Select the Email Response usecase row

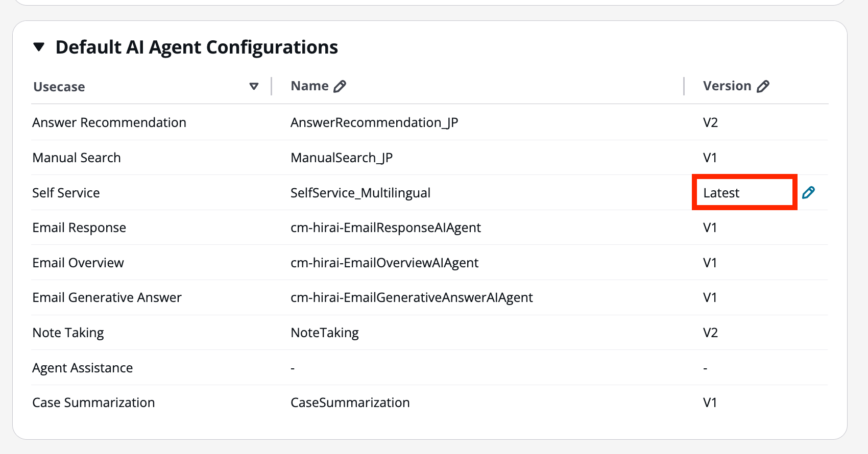click(x=79, y=228)
